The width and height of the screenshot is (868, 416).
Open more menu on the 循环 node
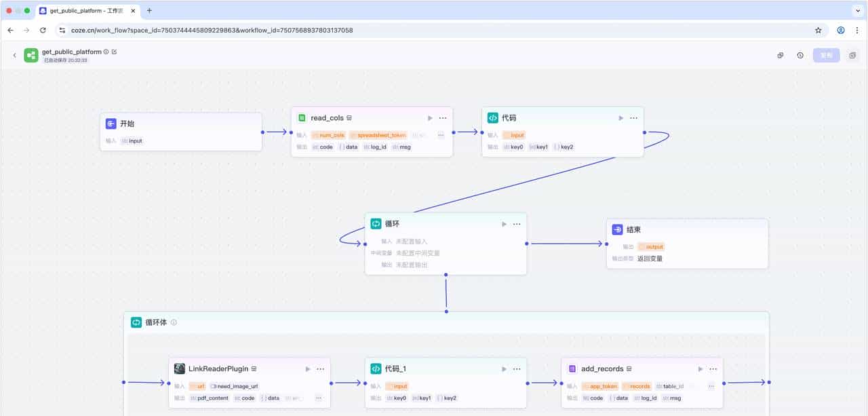click(x=517, y=224)
